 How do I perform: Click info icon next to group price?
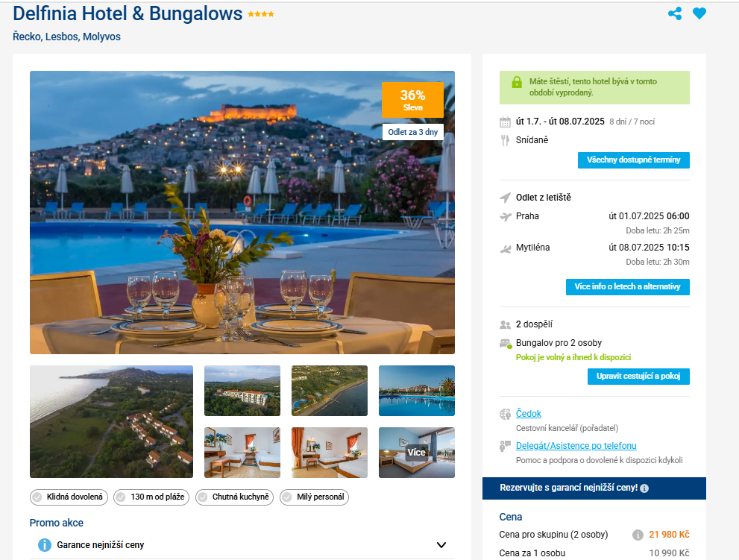pyautogui.click(x=637, y=535)
